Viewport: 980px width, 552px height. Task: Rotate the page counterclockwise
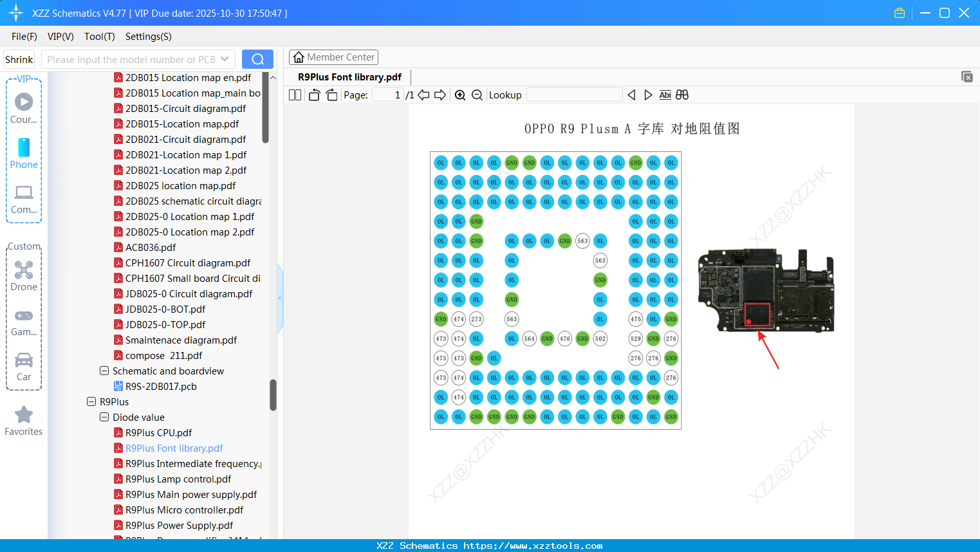(314, 95)
